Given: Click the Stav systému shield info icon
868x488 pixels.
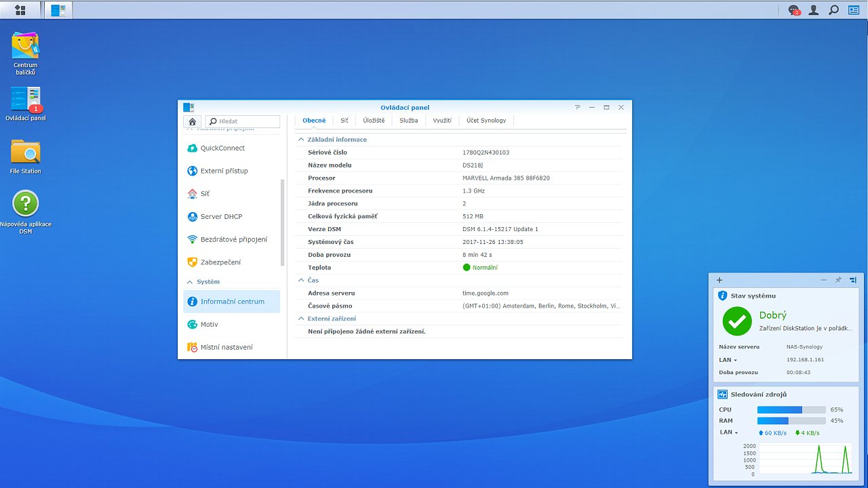Looking at the screenshot, I should [x=722, y=296].
